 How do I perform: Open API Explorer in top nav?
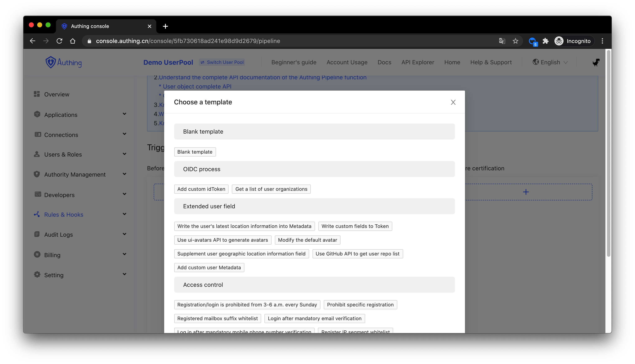tap(418, 62)
